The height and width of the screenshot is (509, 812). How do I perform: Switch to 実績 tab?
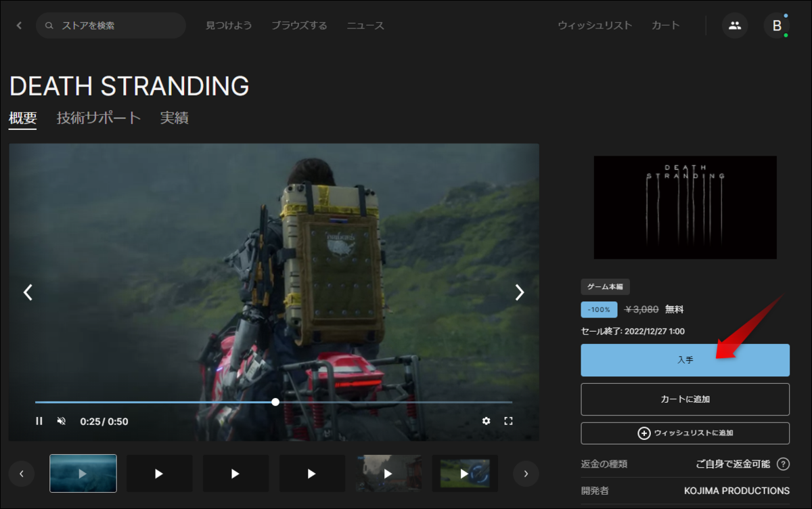pyautogui.click(x=174, y=118)
